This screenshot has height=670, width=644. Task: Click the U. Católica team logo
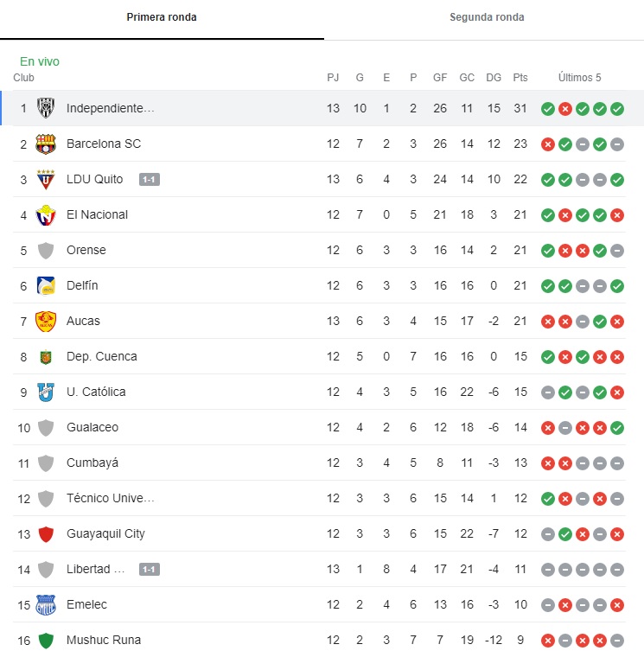point(46,392)
